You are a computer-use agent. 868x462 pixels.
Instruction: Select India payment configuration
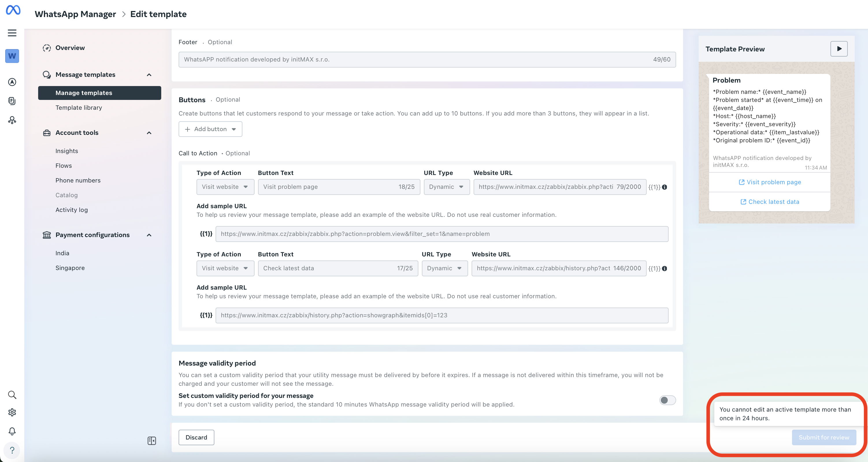click(62, 253)
